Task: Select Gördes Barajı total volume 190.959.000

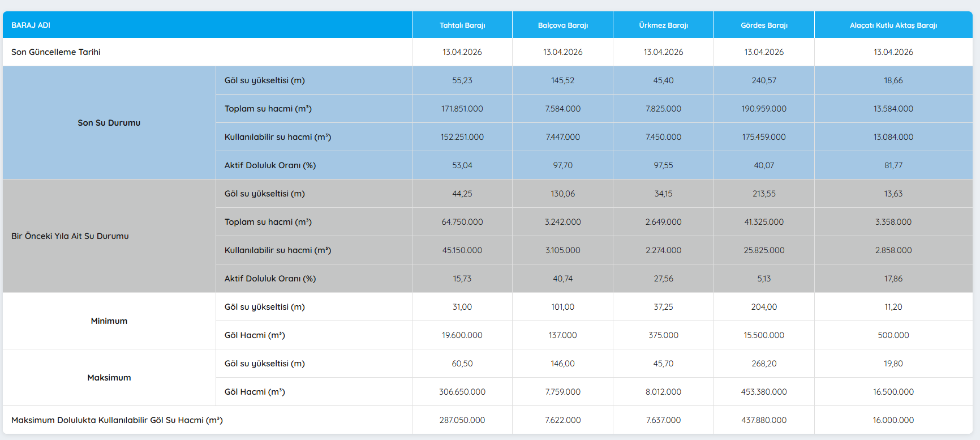Action: (764, 109)
